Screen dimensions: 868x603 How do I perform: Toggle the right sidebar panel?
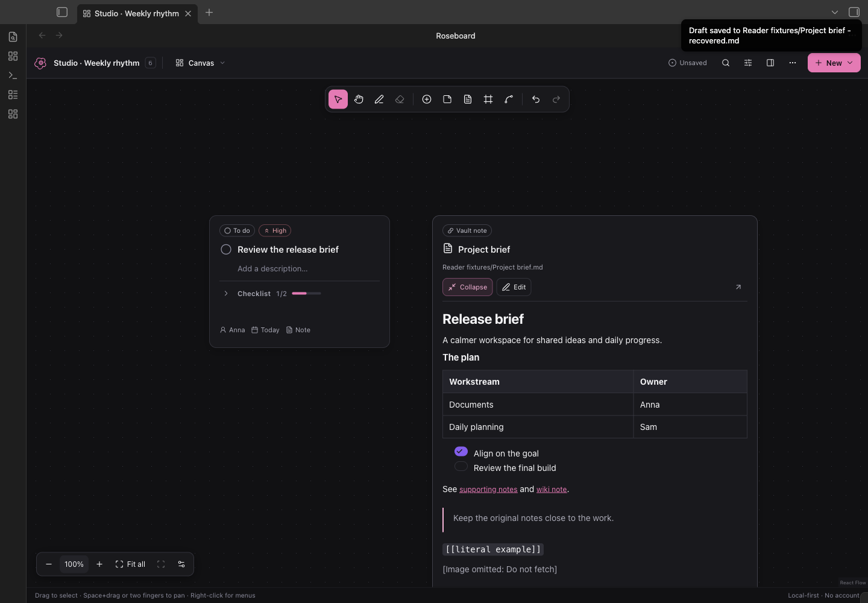click(x=854, y=12)
